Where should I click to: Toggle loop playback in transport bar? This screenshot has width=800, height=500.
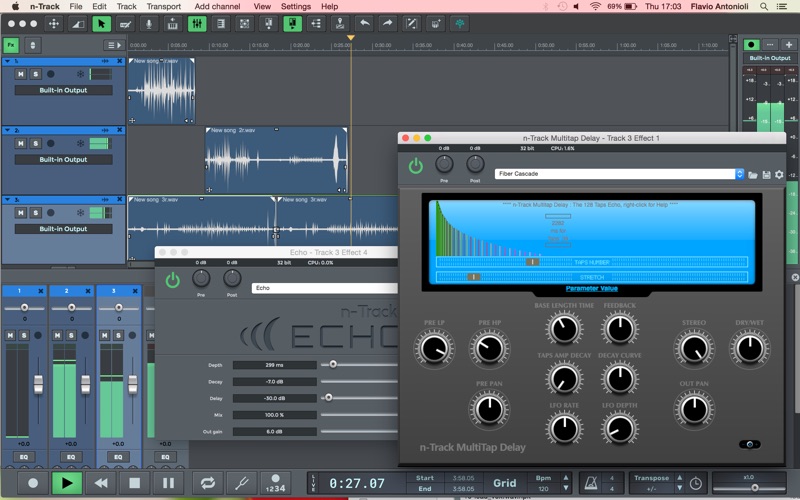coord(206,482)
